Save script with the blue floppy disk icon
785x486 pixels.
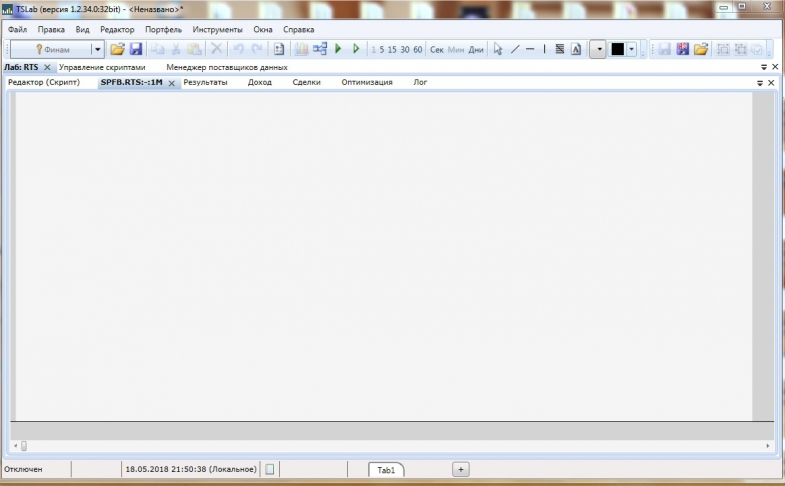coord(136,49)
